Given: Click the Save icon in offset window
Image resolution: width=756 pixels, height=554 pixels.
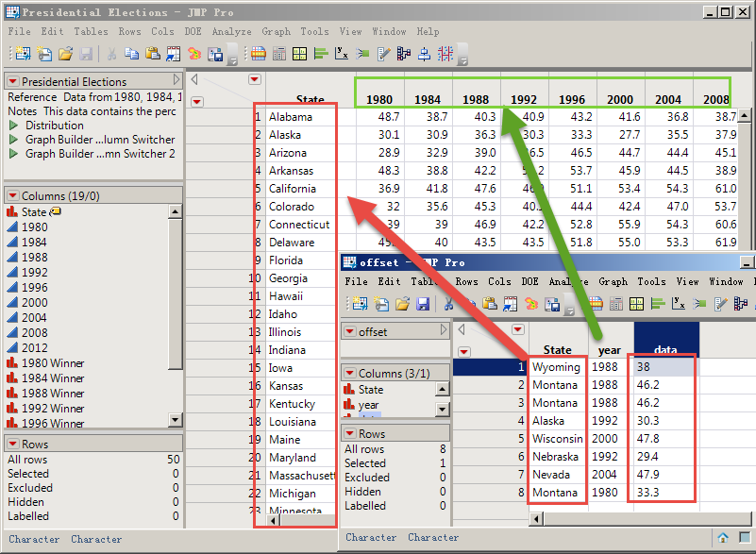Looking at the screenshot, I should point(424,303).
